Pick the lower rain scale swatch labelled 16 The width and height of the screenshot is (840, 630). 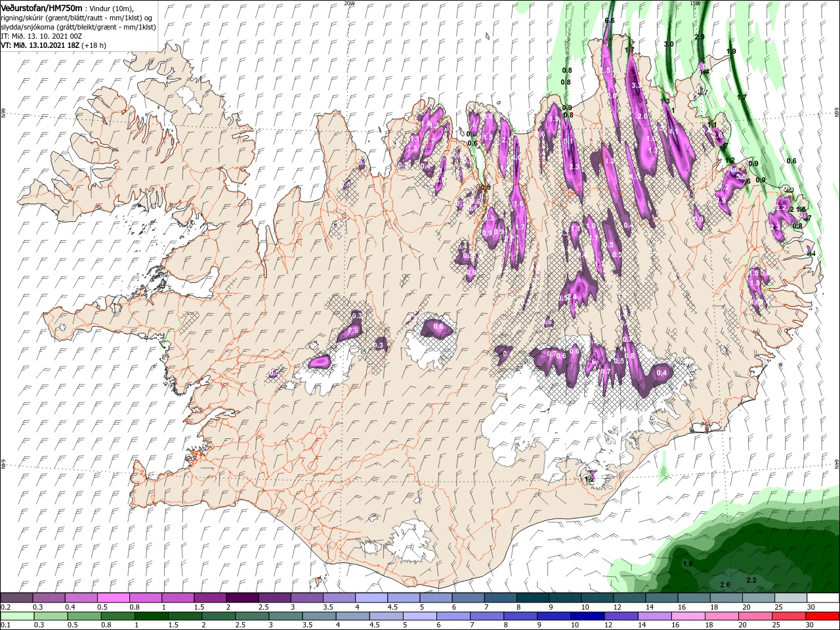pyautogui.click(x=688, y=616)
